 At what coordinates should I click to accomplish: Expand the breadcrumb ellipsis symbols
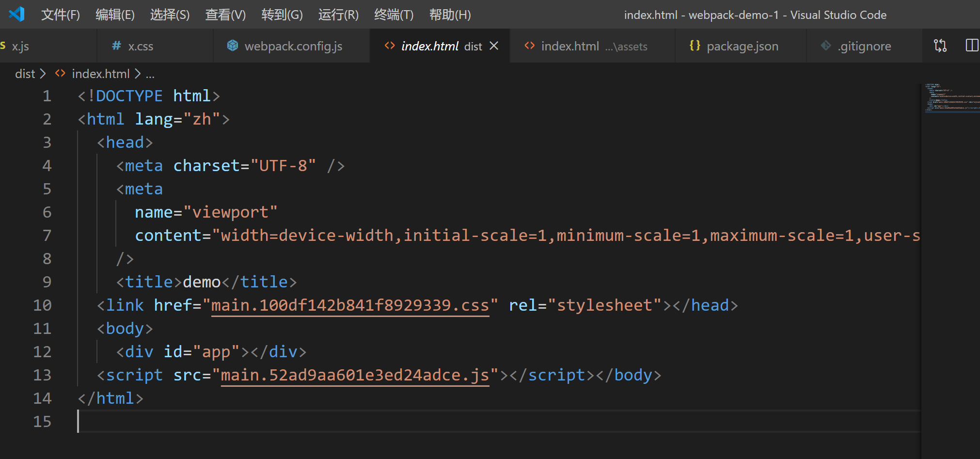150,74
